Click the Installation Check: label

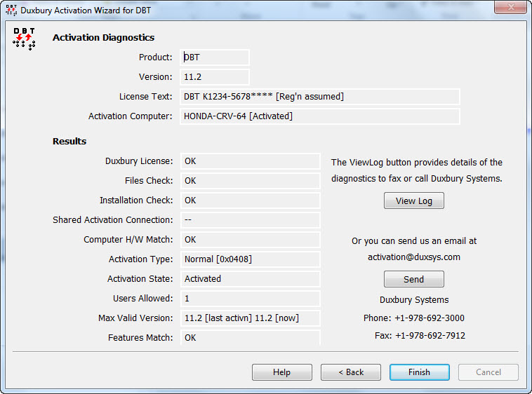[x=136, y=201]
